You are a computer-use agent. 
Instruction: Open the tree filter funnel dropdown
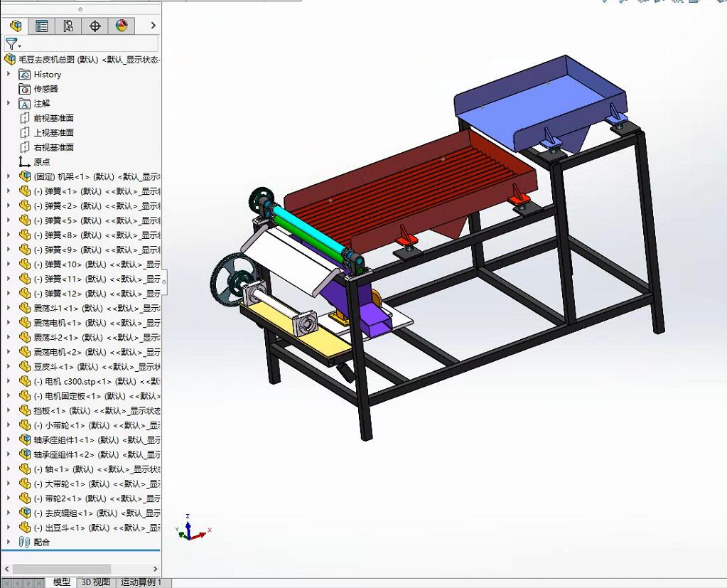click(x=13, y=45)
